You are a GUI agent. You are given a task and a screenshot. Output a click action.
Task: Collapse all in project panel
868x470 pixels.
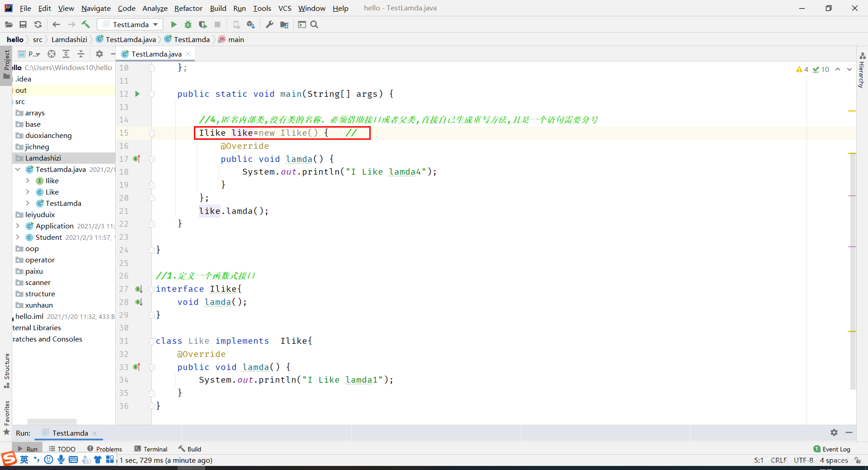pos(81,54)
